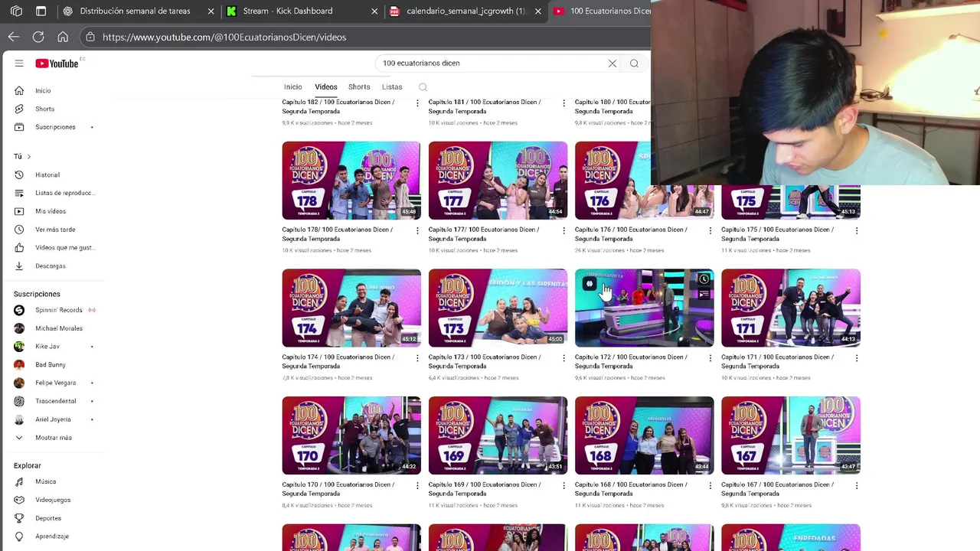Open more options for Capítulo 174 video

pyautogui.click(x=417, y=358)
